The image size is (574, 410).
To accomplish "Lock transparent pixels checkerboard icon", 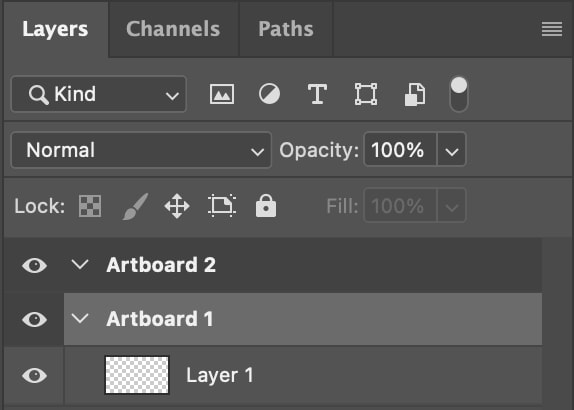I will (x=90, y=206).
